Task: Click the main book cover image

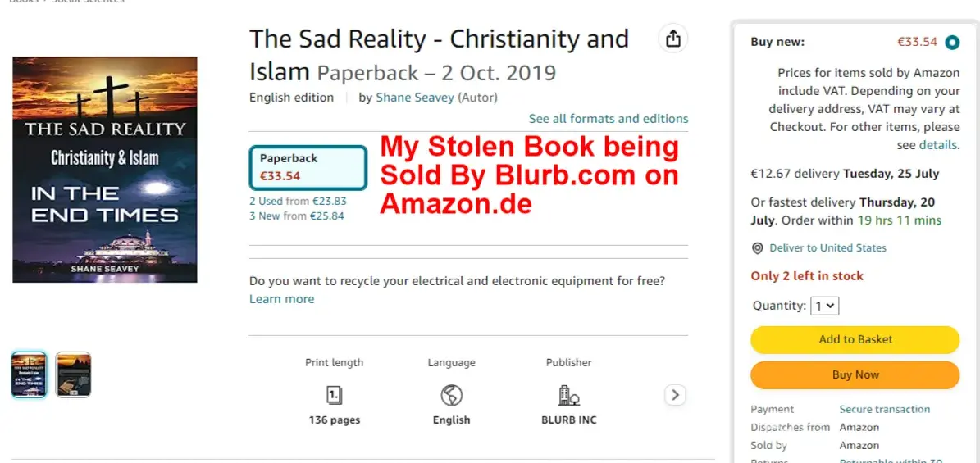Action: pyautogui.click(x=105, y=170)
